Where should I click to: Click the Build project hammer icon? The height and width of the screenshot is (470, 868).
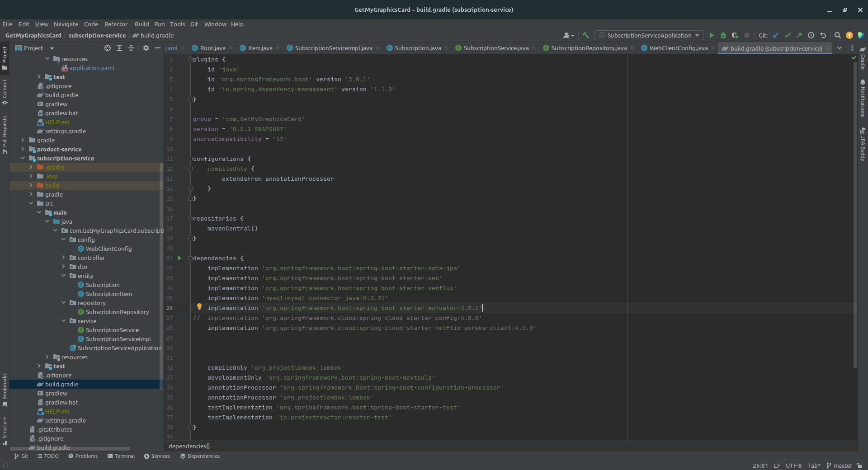[586, 35]
